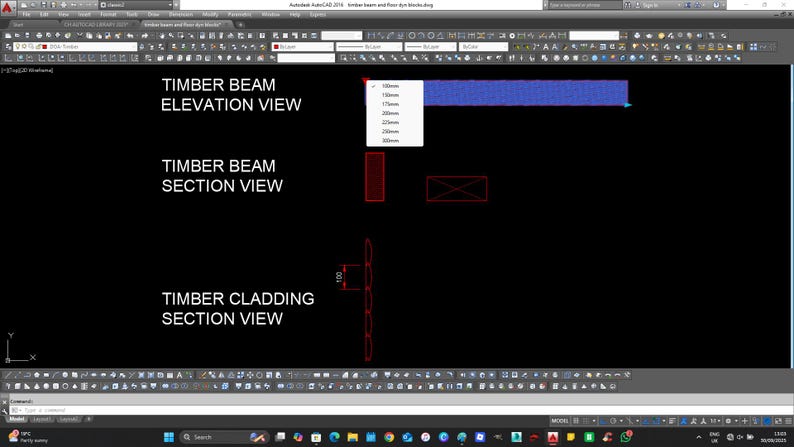Viewport: 794px width, 447px height.
Task: Click the Sign In button
Action: (651, 5)
